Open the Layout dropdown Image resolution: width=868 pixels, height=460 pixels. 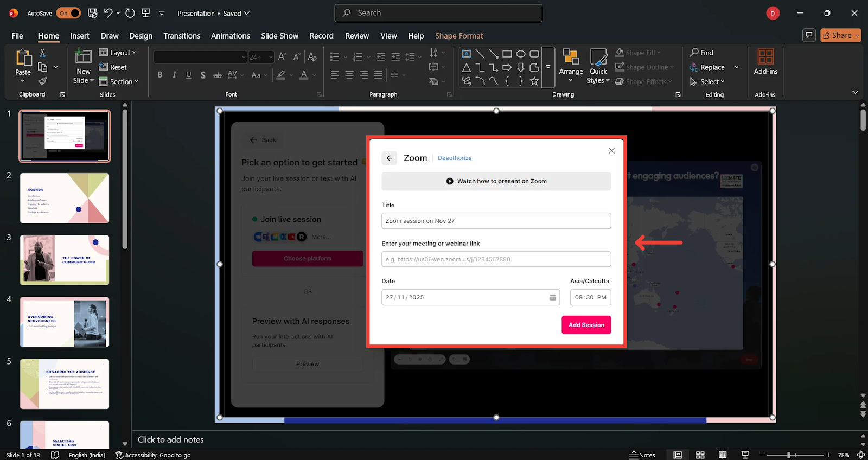coord(118,53)
